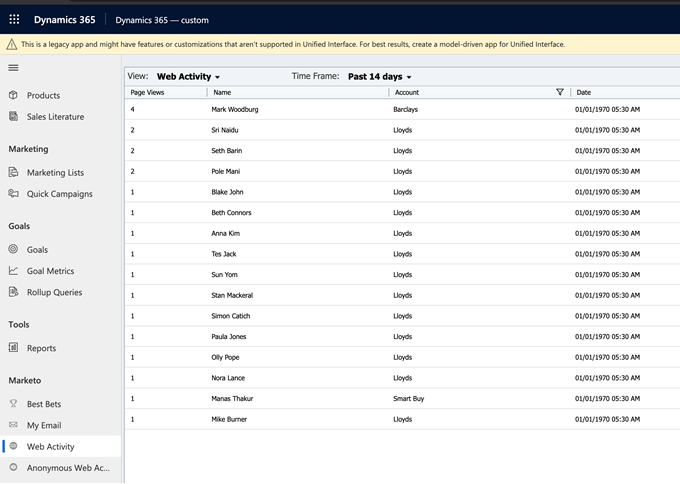The width and height of the screenshot is (680, 484).
Task: Click Lloyds account in Paula Jones row
Action: [402, 337]
